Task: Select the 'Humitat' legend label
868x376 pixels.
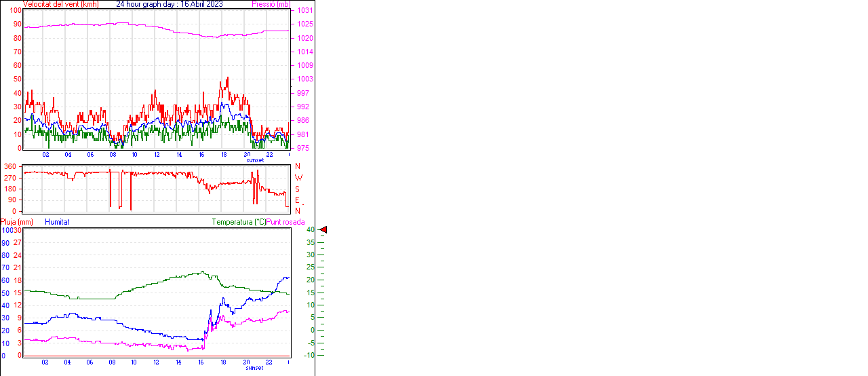Action: (57, 222)
